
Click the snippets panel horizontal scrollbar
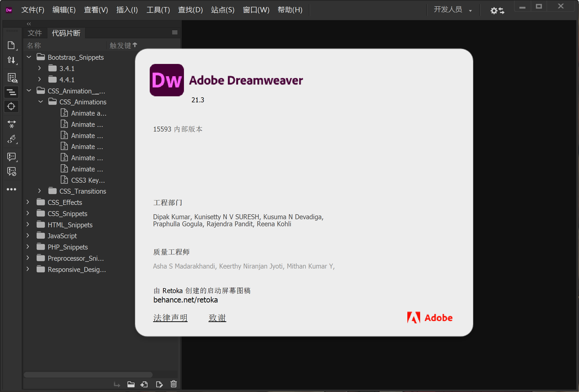[x=88, y=375]
